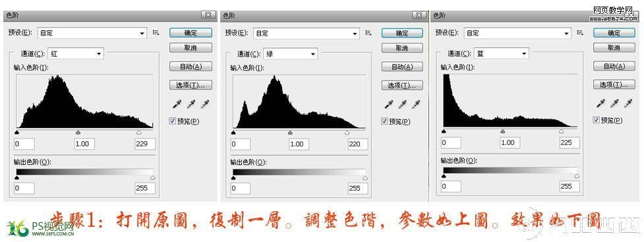Click the gamma field 1.00 in Blue dialog
Viewport: 644px width, 242px height.
510,142
